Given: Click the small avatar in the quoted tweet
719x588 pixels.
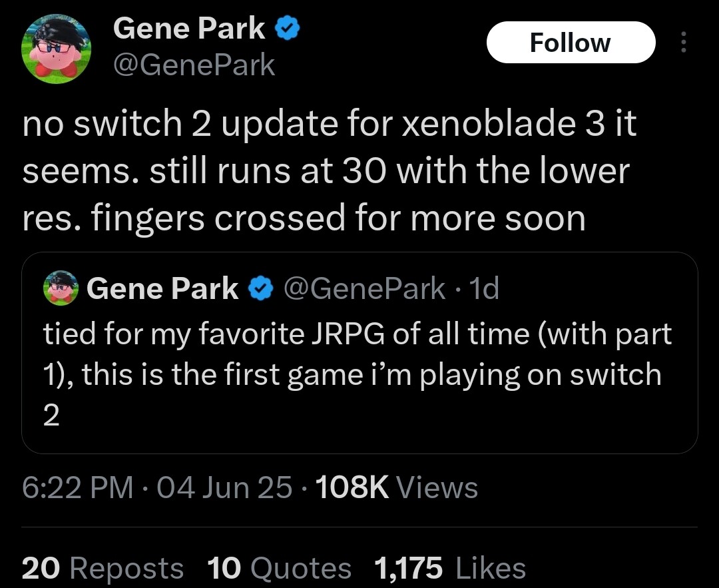Looking at the screenshot, I should (x=61, y=288).
